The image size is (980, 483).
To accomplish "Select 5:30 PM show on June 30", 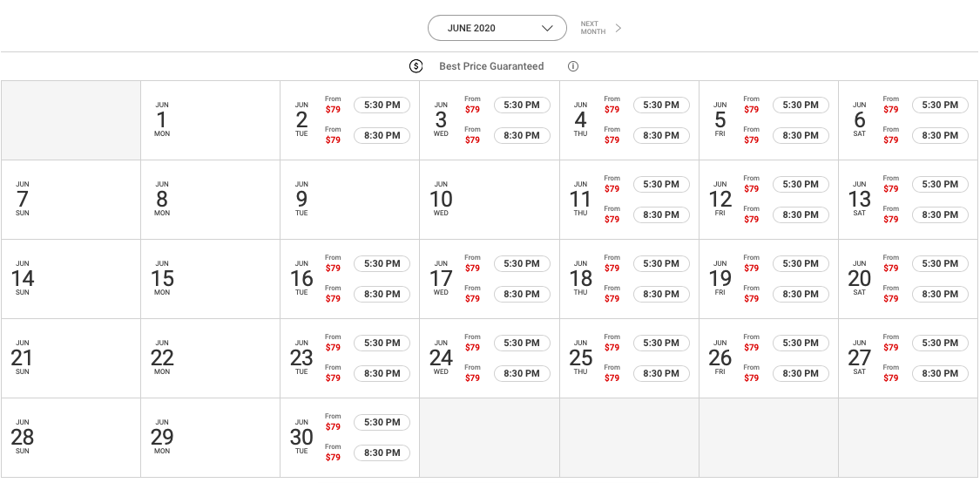I will click(382, 423).
